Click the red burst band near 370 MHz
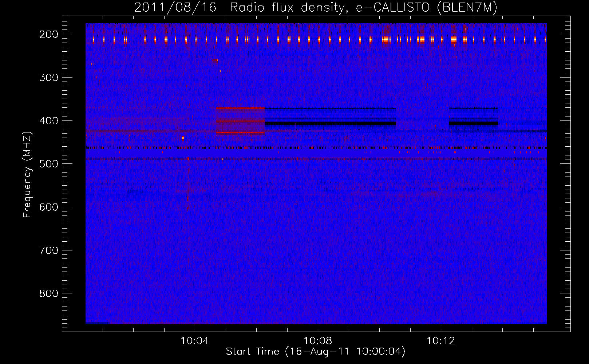This screenshot has height=364, width=589. (240, 108)
